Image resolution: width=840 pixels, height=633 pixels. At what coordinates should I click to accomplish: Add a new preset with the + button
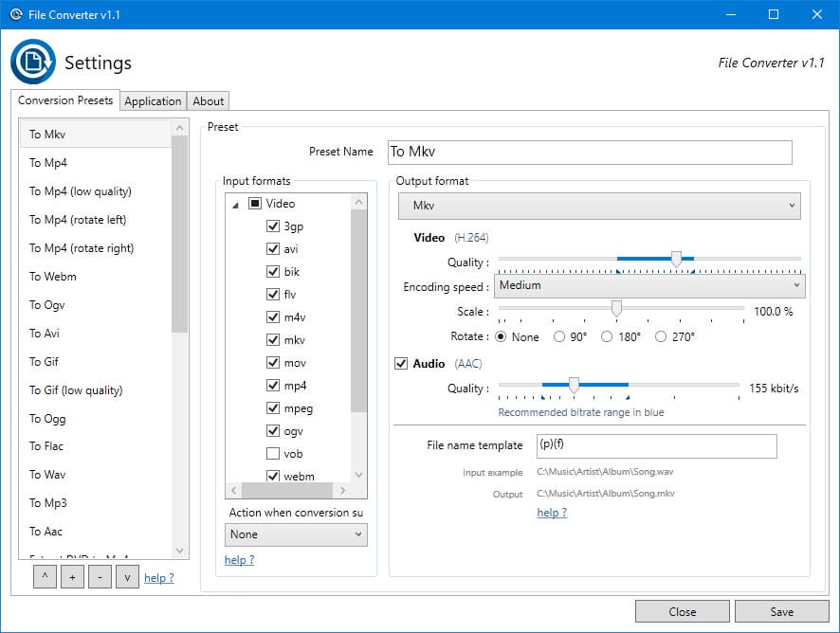coord(72,577)
